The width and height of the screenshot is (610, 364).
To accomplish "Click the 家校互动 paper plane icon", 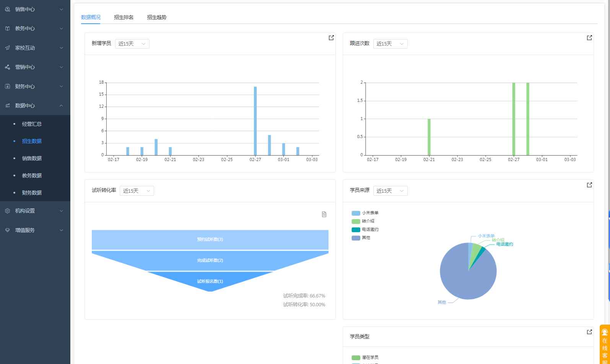I will click(7, 48).
